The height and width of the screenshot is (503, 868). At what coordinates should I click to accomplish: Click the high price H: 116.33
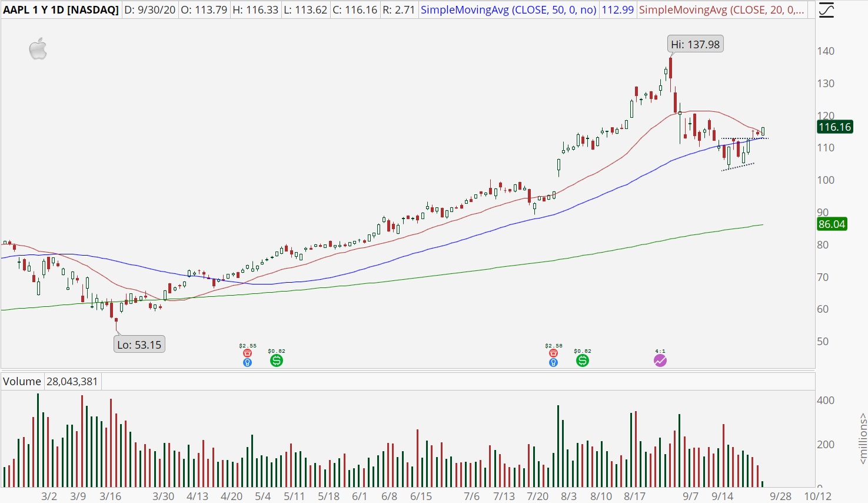[x=256, y=10]
